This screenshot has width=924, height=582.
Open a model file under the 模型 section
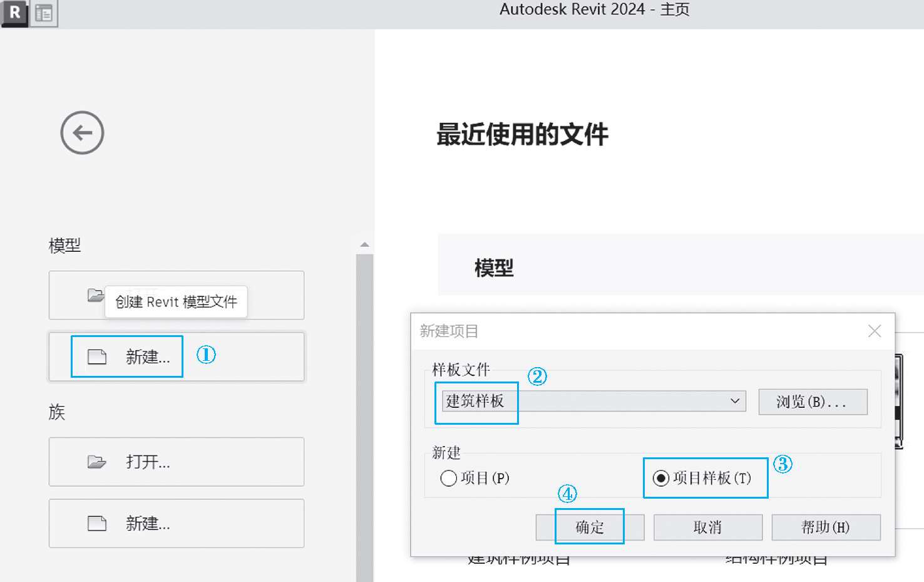[x=177, y=295]
